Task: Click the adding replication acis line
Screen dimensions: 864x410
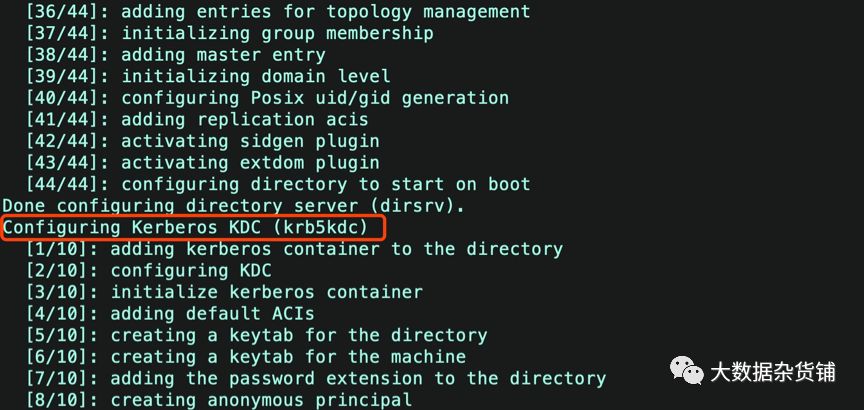Action: pos(213,120)
